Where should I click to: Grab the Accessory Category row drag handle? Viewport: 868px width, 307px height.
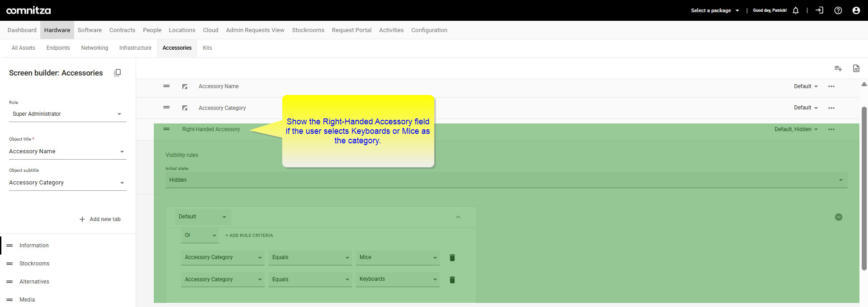[x=166, y=108]
